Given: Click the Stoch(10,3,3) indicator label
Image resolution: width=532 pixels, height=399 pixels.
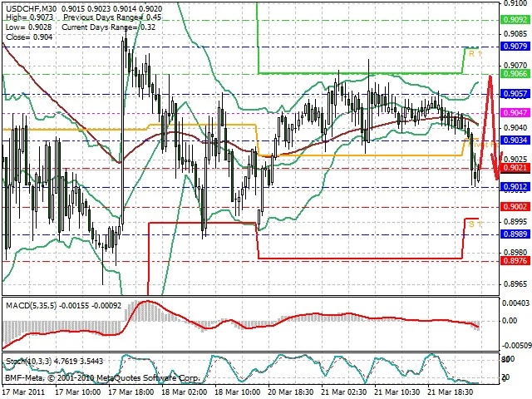Looking at the screenshot, I should (x=29, y=361).
